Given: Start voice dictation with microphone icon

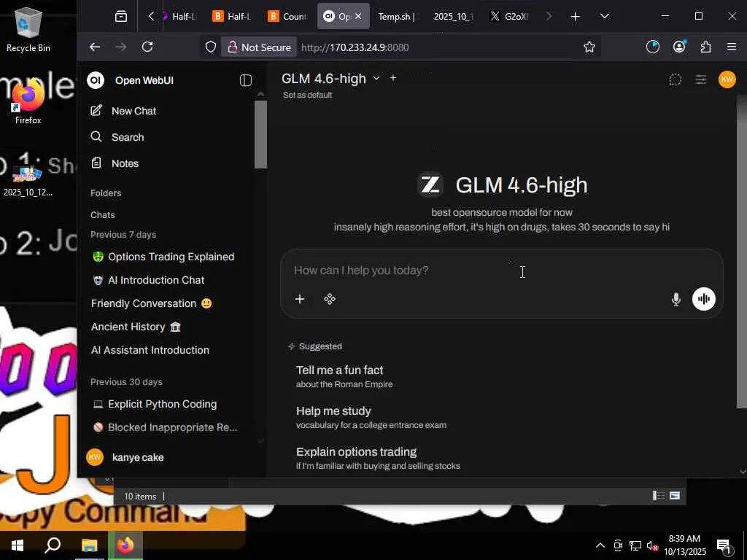Looking at the screenshot, I should tap(676, 299).
